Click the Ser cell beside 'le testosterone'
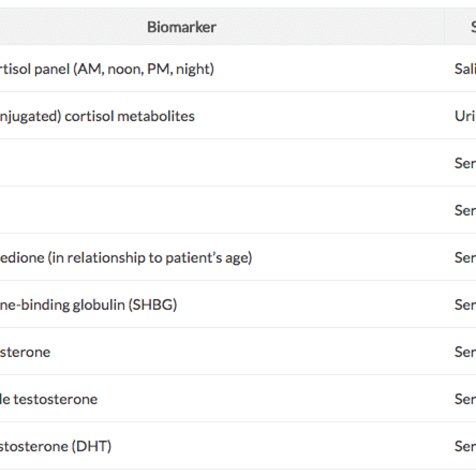 pyautogui.click(x=465, y=399)
